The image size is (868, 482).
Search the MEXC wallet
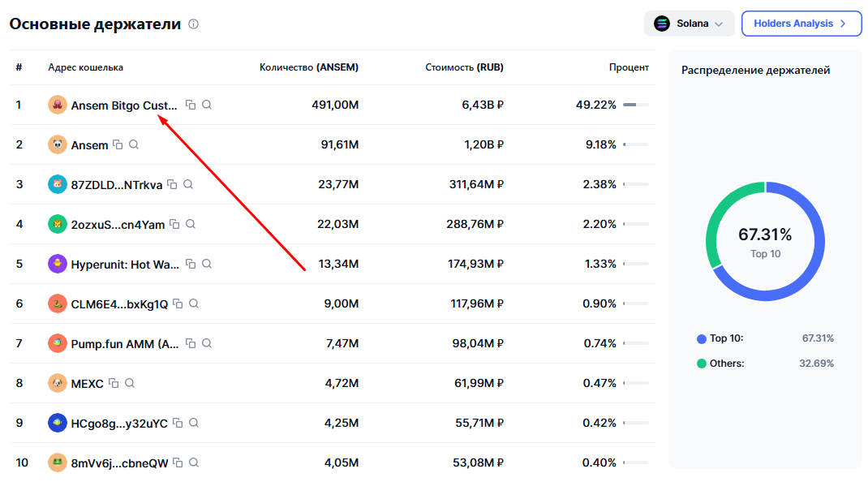pos(130,383)
